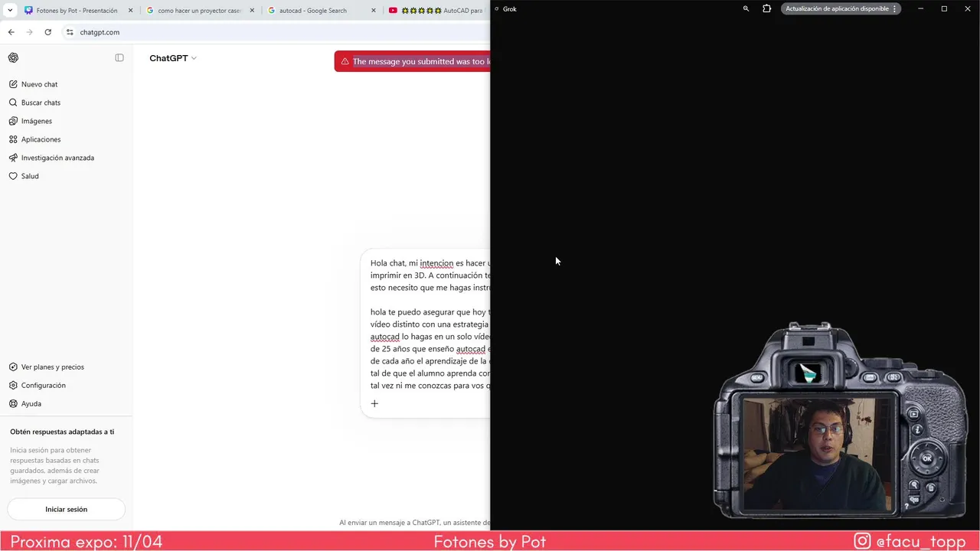Switch to the autocad Google Search tab
This screenshot has height=551, width=980.
pyautogui.click(x=322, y=11)
